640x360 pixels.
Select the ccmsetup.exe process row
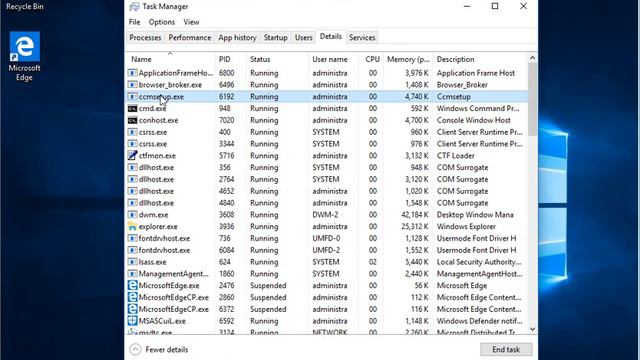(x=327, y=97)
